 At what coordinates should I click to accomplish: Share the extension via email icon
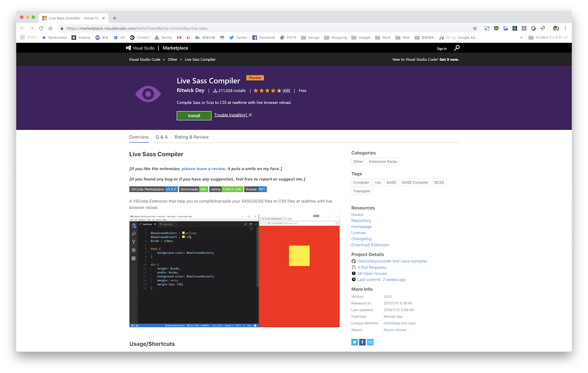pos(370,342)
